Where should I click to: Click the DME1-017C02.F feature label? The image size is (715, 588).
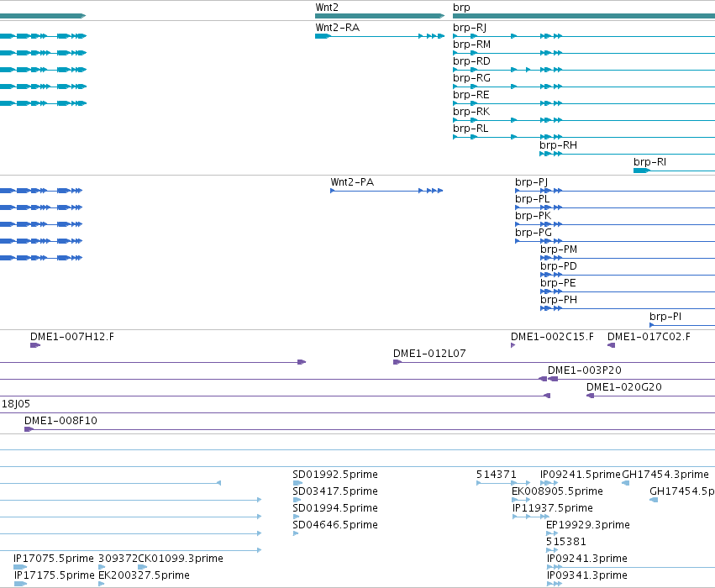[x=649, y=336]
